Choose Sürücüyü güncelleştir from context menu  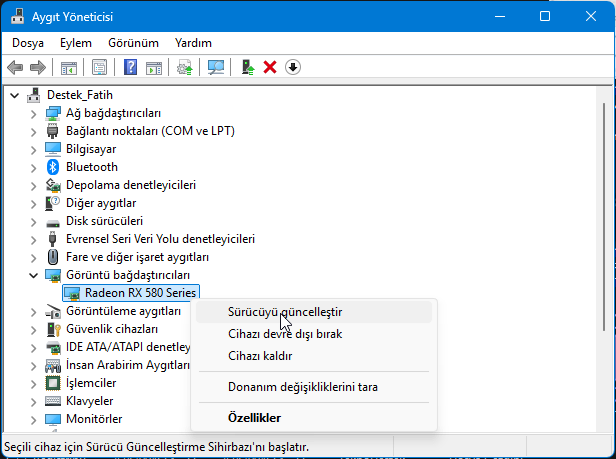[284, 312]
